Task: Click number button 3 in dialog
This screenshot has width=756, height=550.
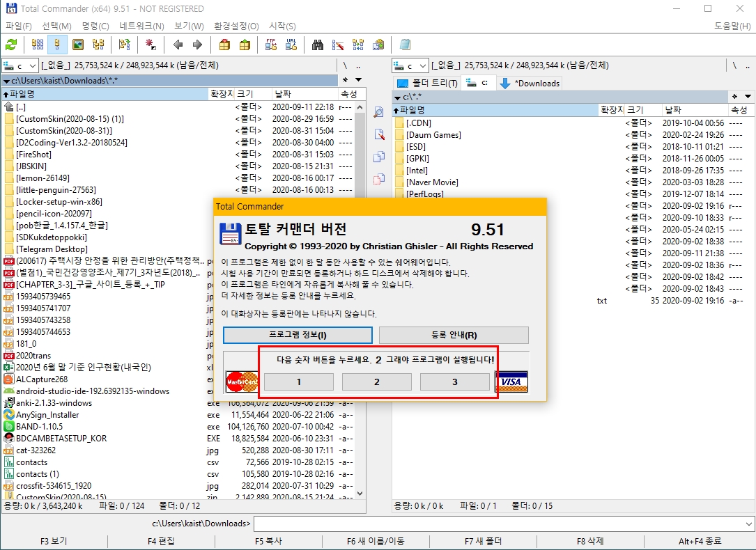Action: pyautogui.click(x=455, y=382)
